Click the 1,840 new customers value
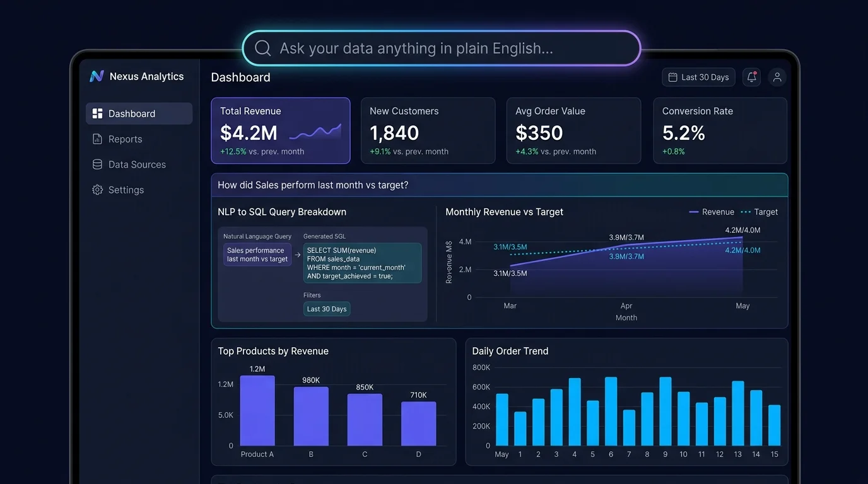868x484 pixels. coord(394,133)
